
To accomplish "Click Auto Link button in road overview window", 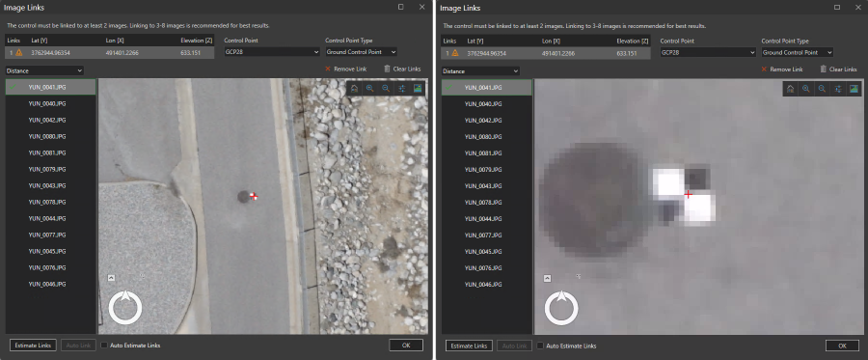I will tap(78, 346).
